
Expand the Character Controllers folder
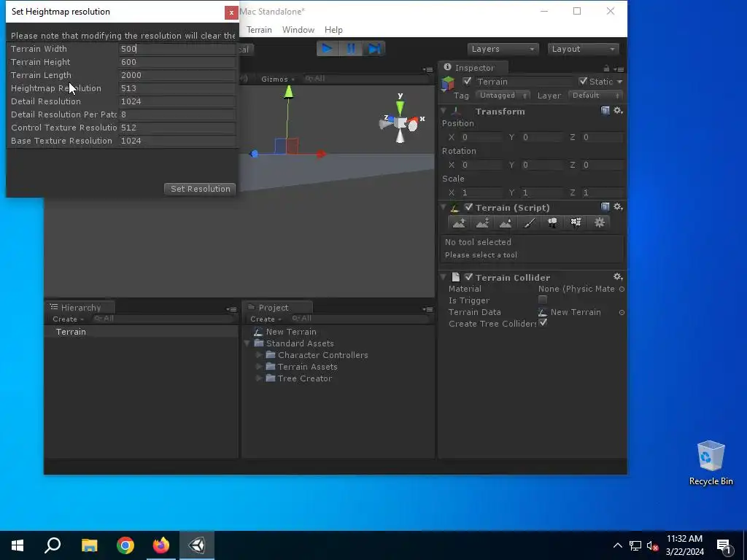[x=259, y=355]
